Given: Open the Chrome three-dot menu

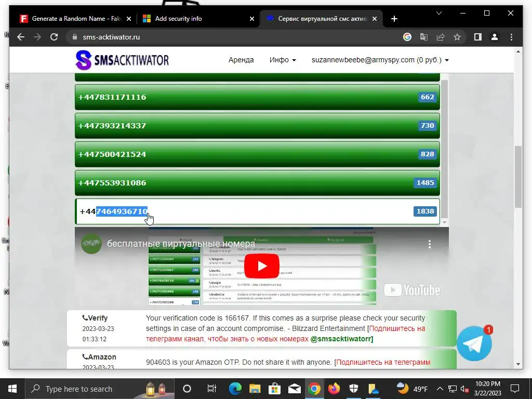Looking at the screenshot, I should 511,37.
